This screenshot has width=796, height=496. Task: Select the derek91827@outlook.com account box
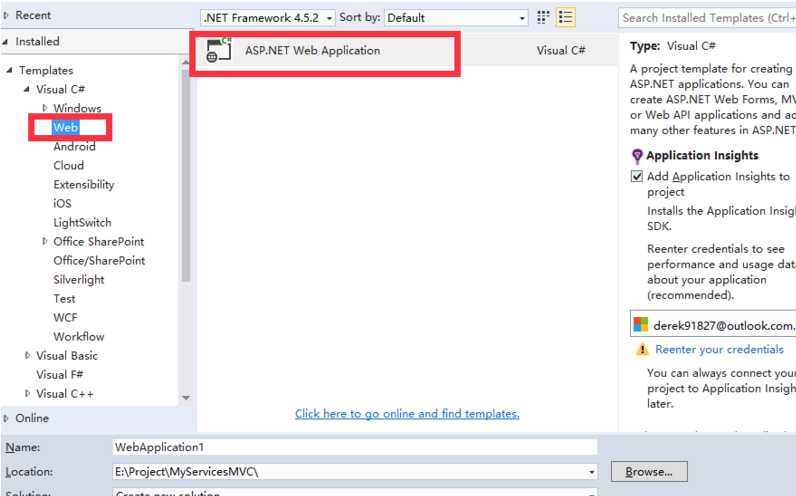pyautogui.click(x=713, y=323)
